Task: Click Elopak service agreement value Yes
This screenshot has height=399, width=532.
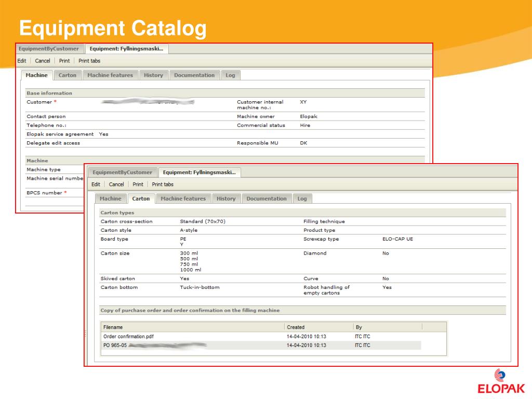Action: click(x=103, y=134)
